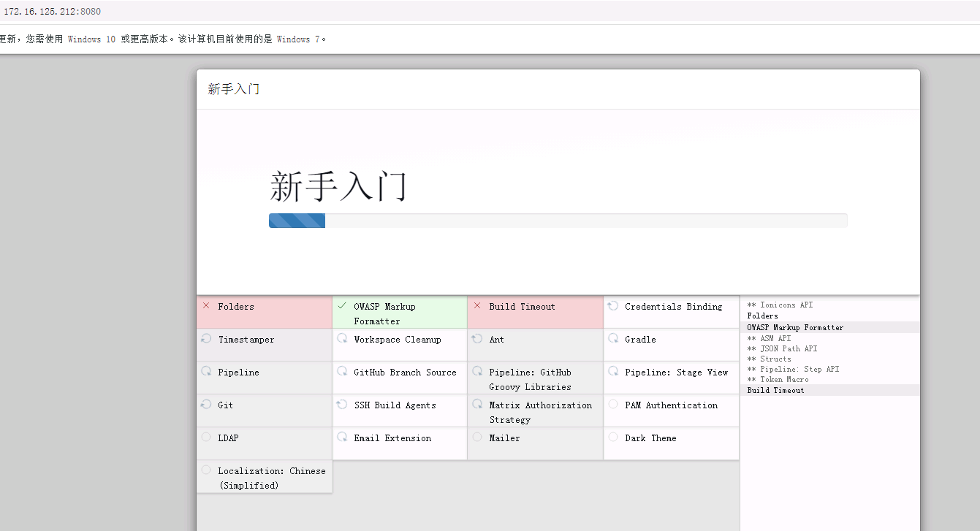The image size is (980, 531).
Task: Click the Gradle plugin label
Action: pos(641,340)
